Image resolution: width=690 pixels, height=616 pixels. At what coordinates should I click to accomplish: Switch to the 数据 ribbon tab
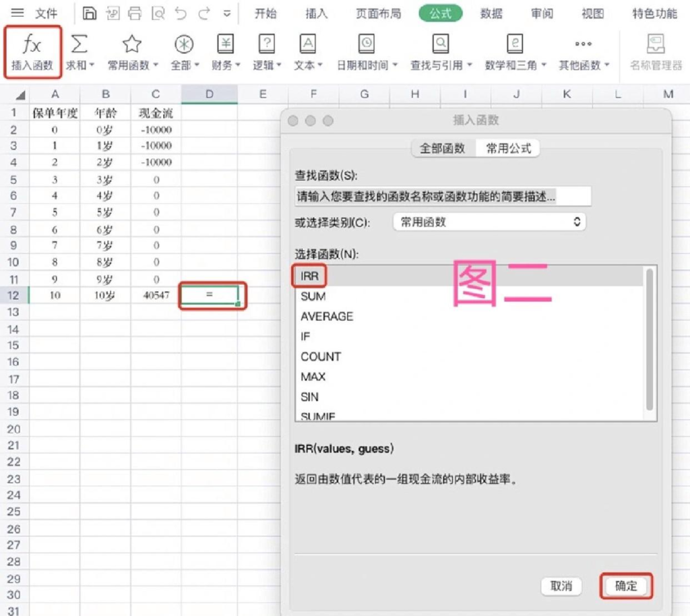[491, 13]
